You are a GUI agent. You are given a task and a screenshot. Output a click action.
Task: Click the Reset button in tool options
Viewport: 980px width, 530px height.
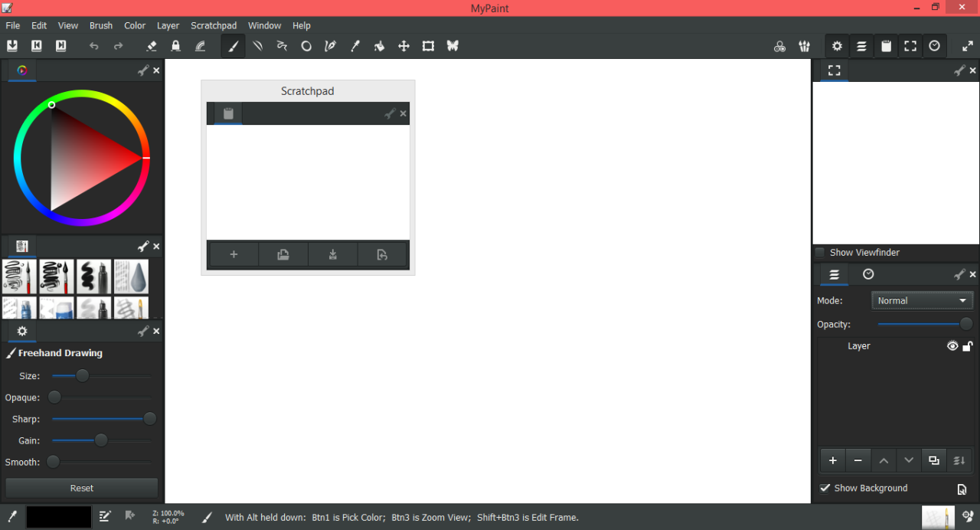tap(82, 488)
